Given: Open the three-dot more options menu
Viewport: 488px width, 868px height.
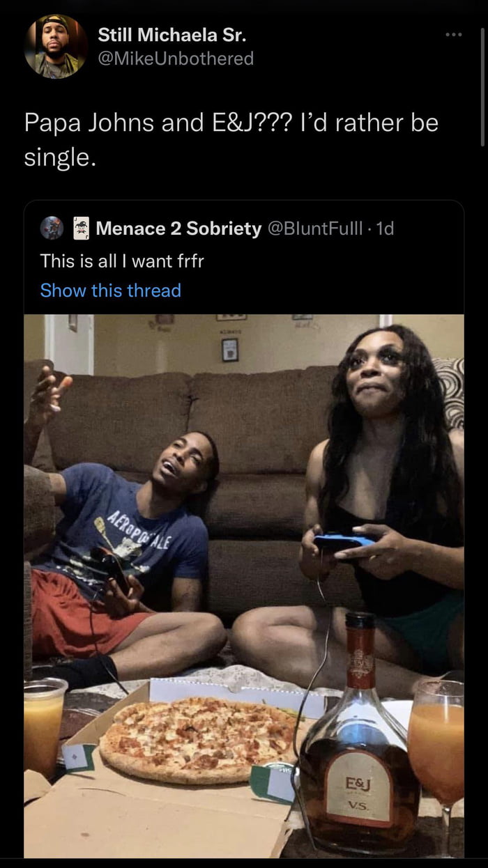Looking at the screenshot, I should tap(454, 34).
